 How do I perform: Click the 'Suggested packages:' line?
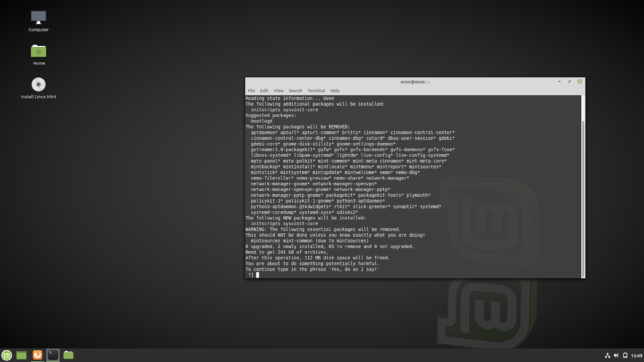[x=271, y=115]
